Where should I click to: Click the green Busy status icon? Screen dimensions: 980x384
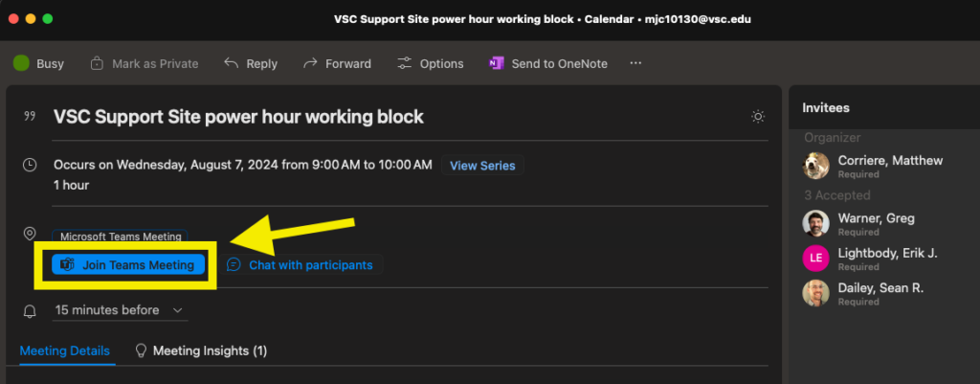[21, 63]
